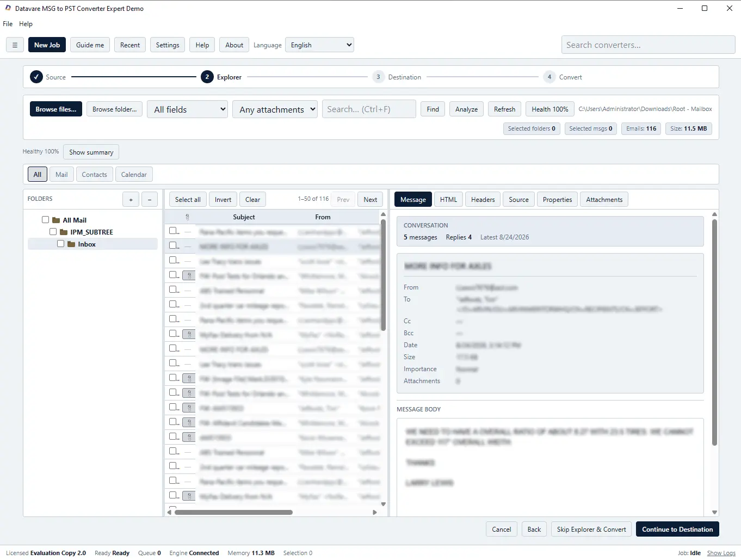The height and width of the screenshot is (560, 741).
Task: Open the Properties tab in preview pane
Action: pyautogui.click(x=558, y=200)
